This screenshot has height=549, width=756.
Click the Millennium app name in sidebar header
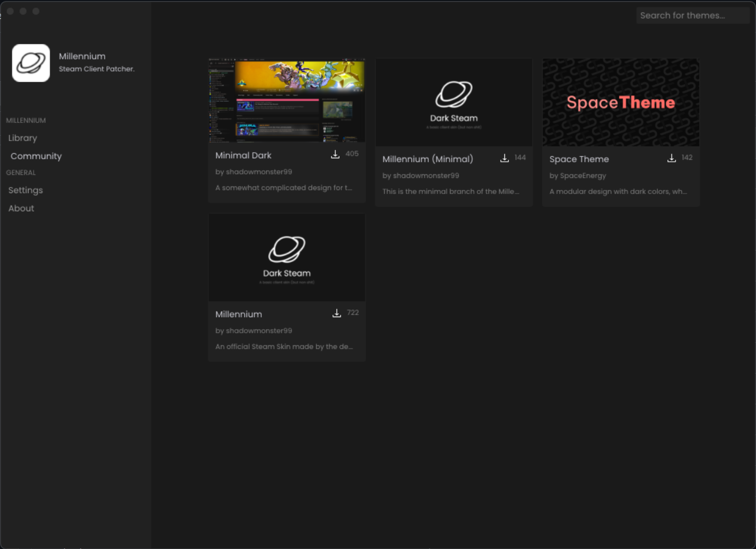pyautogui.click(x=82, y=56)
